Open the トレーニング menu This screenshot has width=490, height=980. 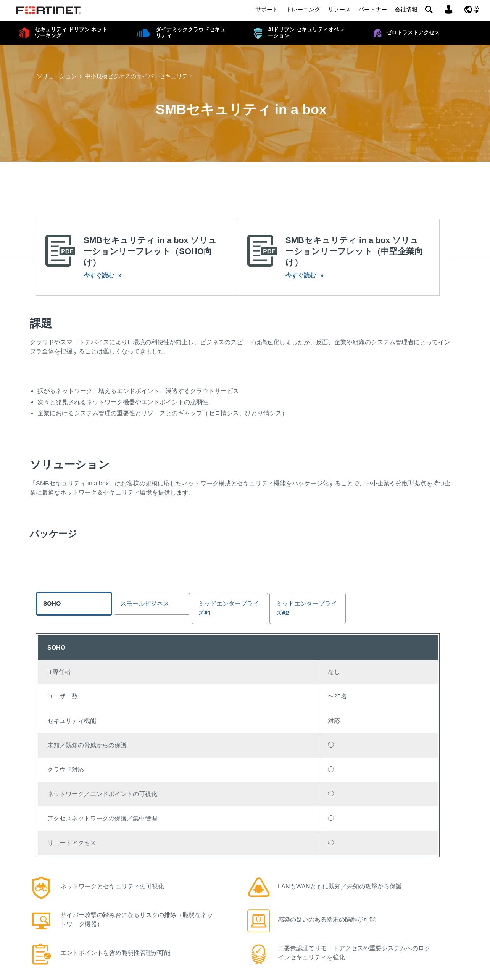(303, 10)
